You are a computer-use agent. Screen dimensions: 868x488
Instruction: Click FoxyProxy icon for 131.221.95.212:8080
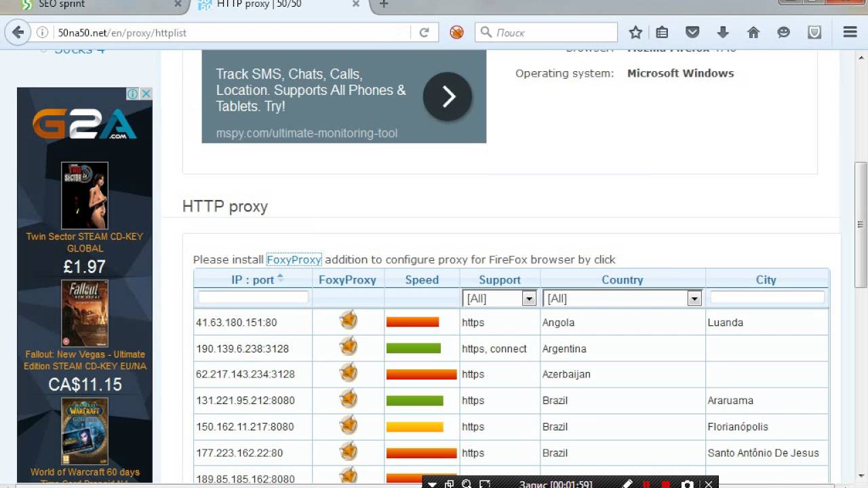[349, 399]
